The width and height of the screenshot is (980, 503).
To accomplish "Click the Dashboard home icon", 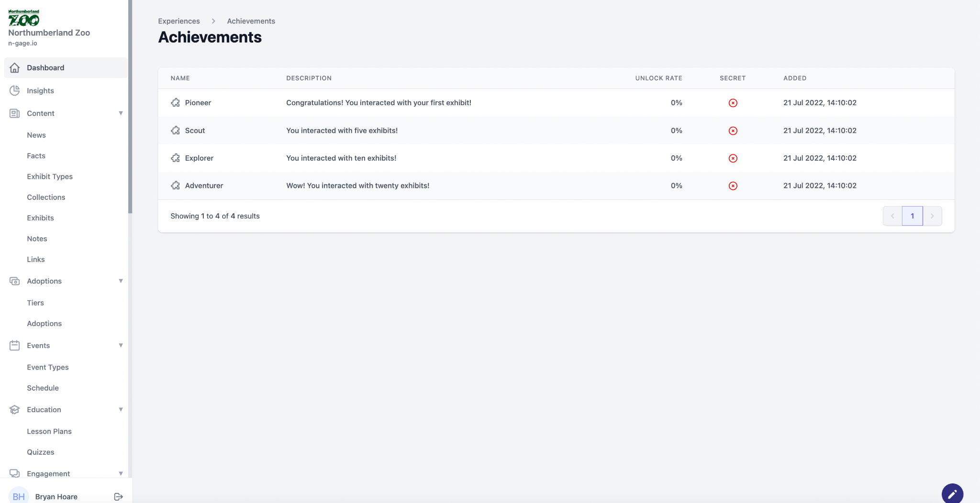I will tap(15, 68).
